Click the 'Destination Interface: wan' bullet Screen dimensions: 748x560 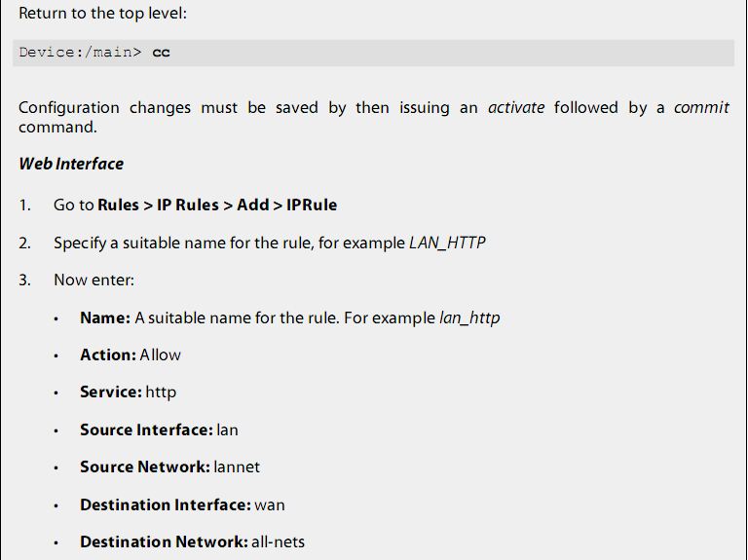click(182, 504)
